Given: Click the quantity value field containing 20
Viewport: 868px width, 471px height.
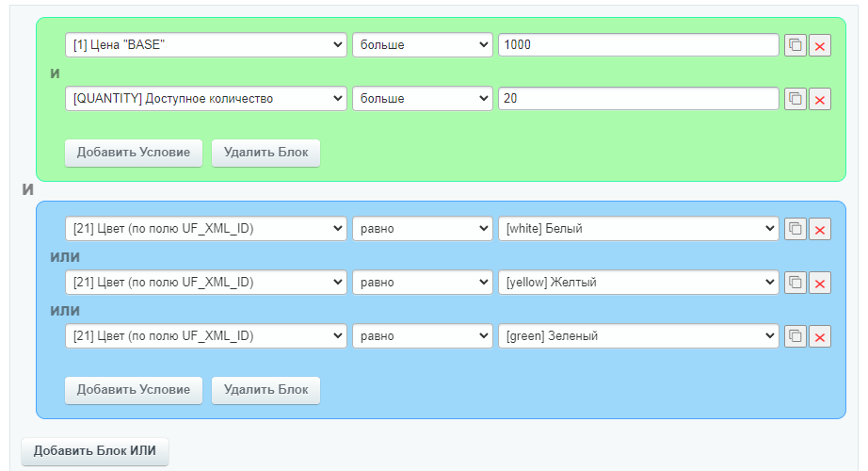Looking at the screenshot, I should click(x=637, y=99).
